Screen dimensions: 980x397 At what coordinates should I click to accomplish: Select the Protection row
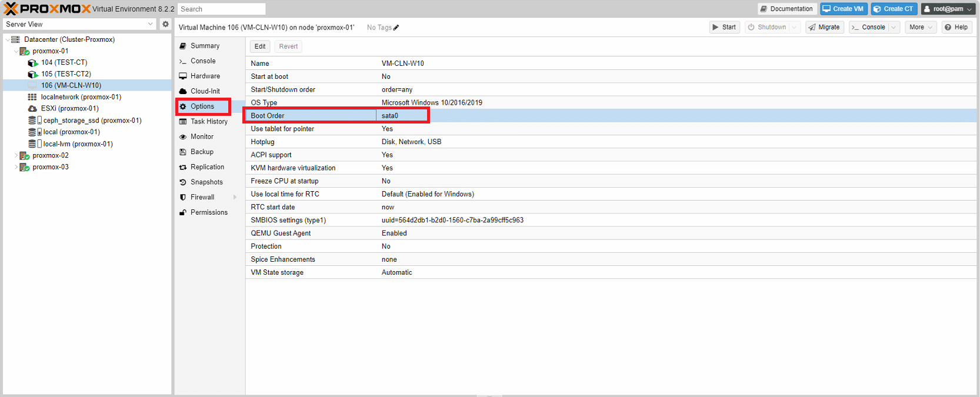tap(611, 246)
